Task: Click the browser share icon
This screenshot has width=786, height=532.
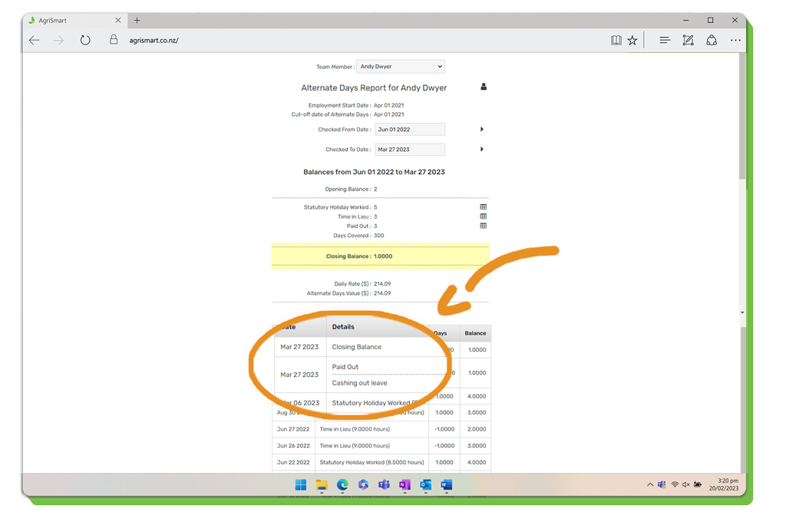Action: (712, 41)
